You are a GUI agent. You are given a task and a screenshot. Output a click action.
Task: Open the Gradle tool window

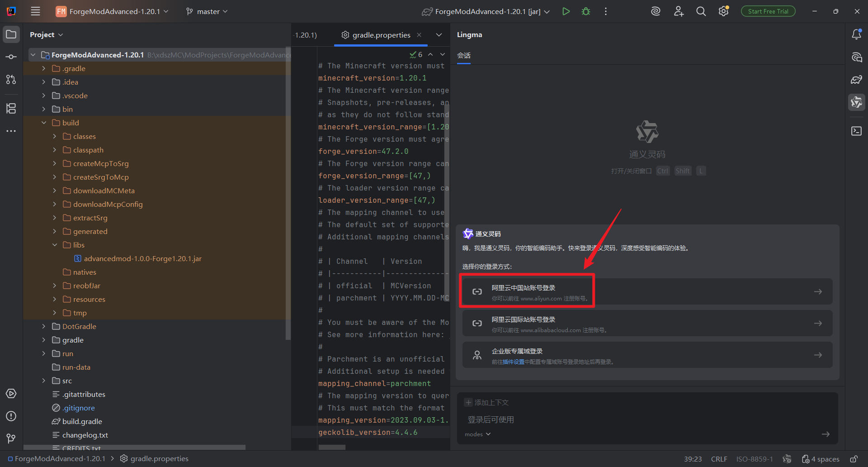point(856,80)
